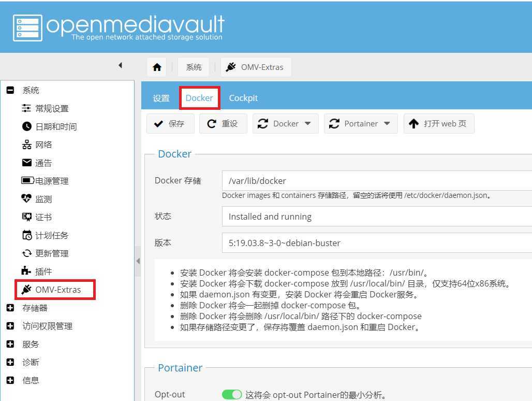Switch to the Docker tab
Image resolution: width=532 pixels, height=401 pixels.
pos(199,98)
